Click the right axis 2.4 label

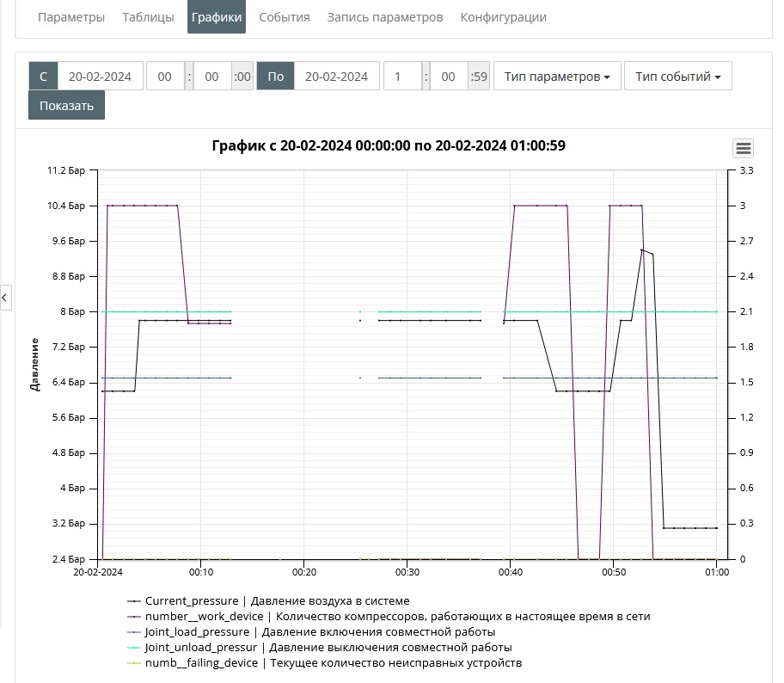(746, 276)
